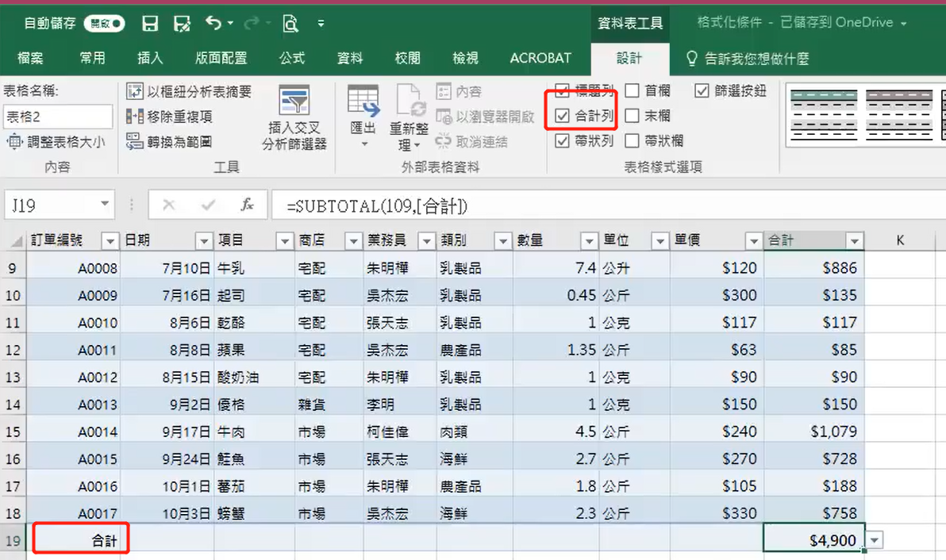Select the first green table style thumbnail
The image size is (946, 560).
click(x=824, y=115)
